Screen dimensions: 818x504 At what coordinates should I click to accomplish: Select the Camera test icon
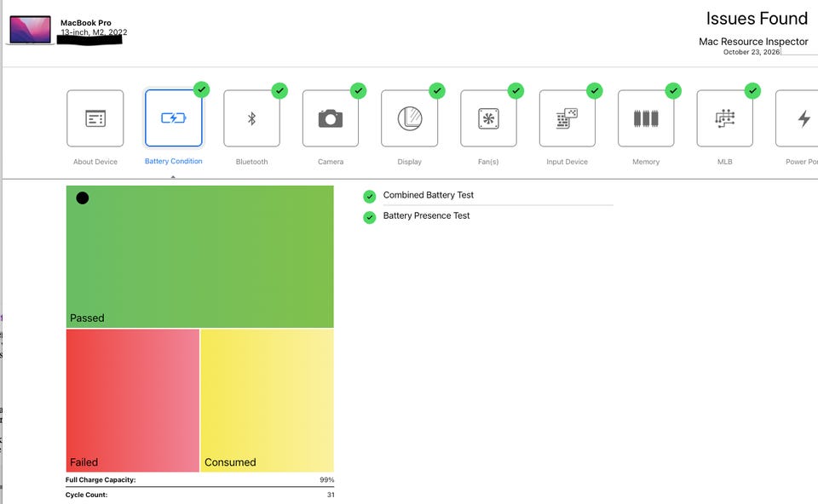click(331, 118)
